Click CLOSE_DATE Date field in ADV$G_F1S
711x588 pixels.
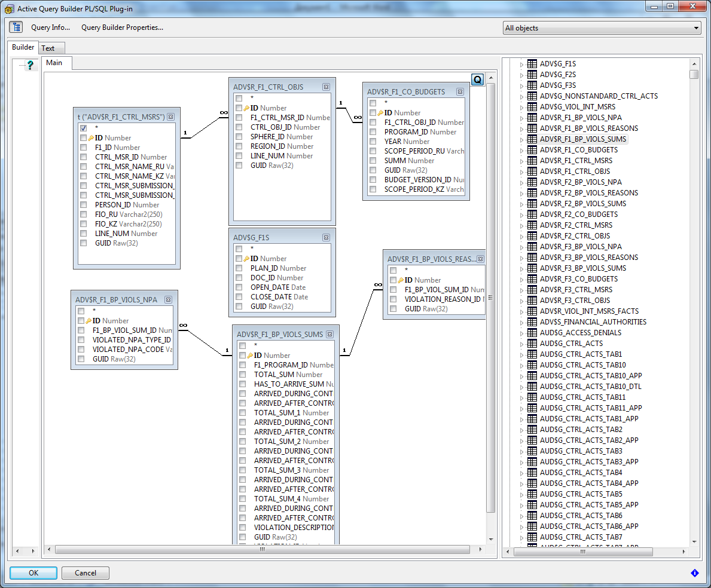click(279, 297)
